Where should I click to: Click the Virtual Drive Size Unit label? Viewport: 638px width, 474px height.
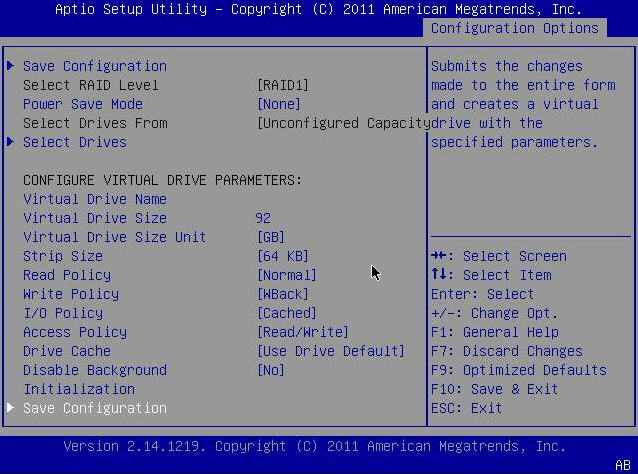[115, 237]
